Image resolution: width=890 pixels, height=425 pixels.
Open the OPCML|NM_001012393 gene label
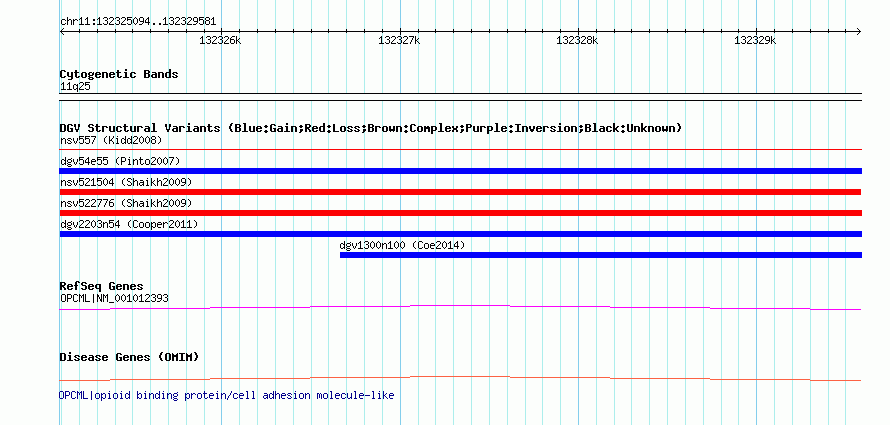pos(114,298)
